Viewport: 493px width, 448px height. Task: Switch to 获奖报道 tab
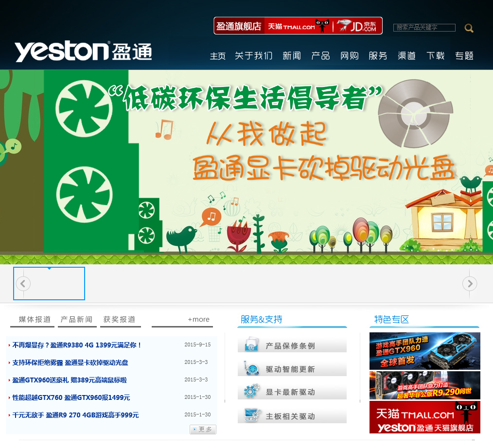(x=120, y=320)
